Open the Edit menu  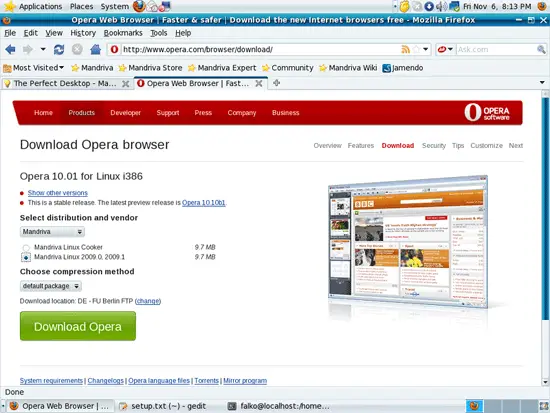[31, 33]
